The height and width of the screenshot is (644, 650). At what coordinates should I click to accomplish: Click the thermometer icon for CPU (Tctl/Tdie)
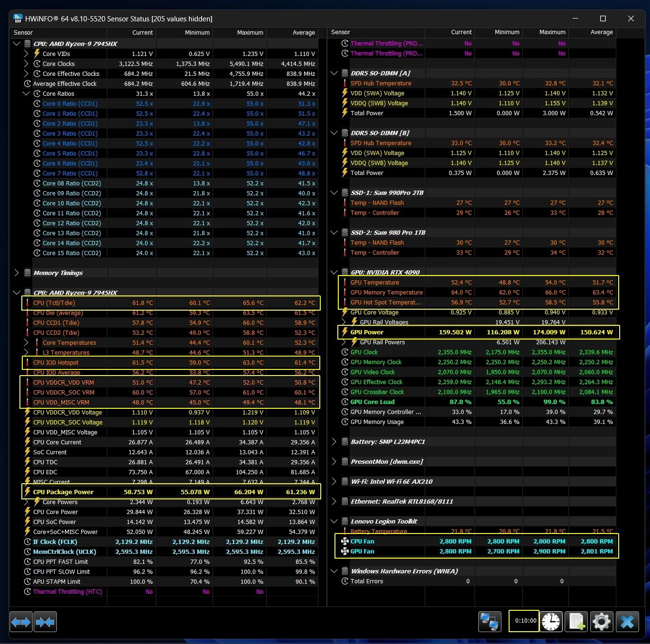[28, 303]
